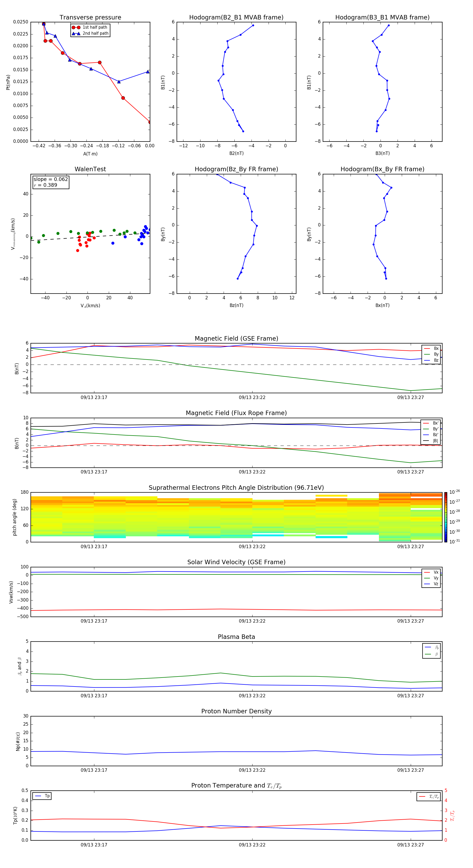Click 'Hodogram(B3_B1 MVAB frame)' title
Screen dimensions: 473x868
[382, 18]
